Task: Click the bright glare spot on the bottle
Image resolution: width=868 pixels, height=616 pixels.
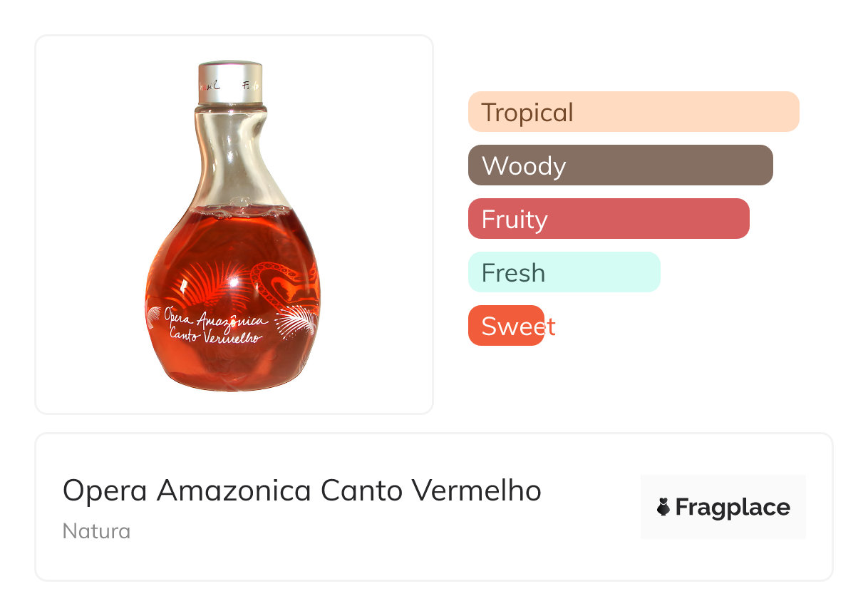Action: [232, 282]
